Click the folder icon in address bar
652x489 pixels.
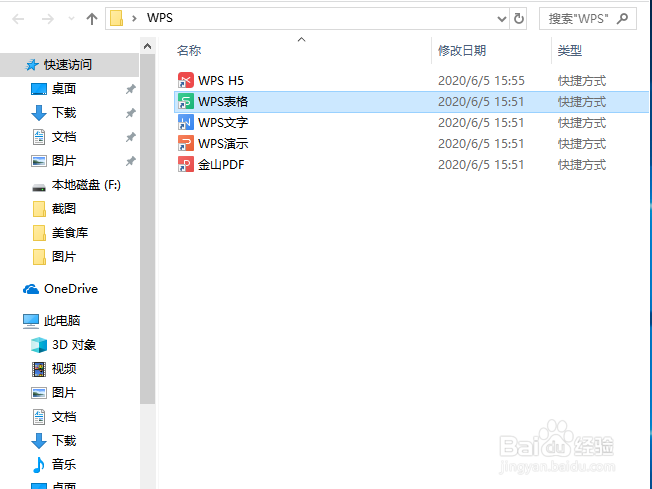pyautogui.click(x=116, y=18)
